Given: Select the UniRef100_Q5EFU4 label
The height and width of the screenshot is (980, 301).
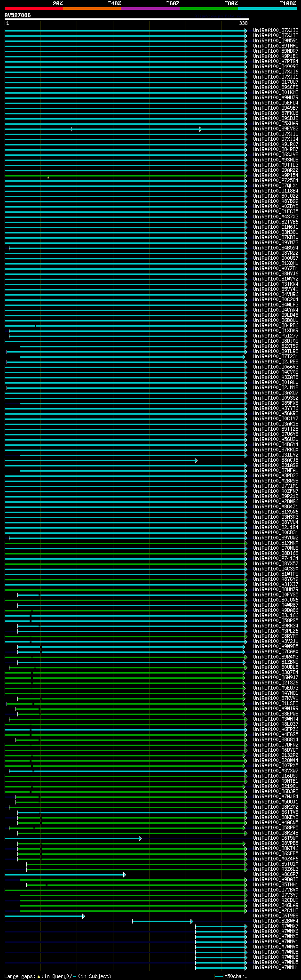Looking at the screenshot, I should (x=276, y=103).
